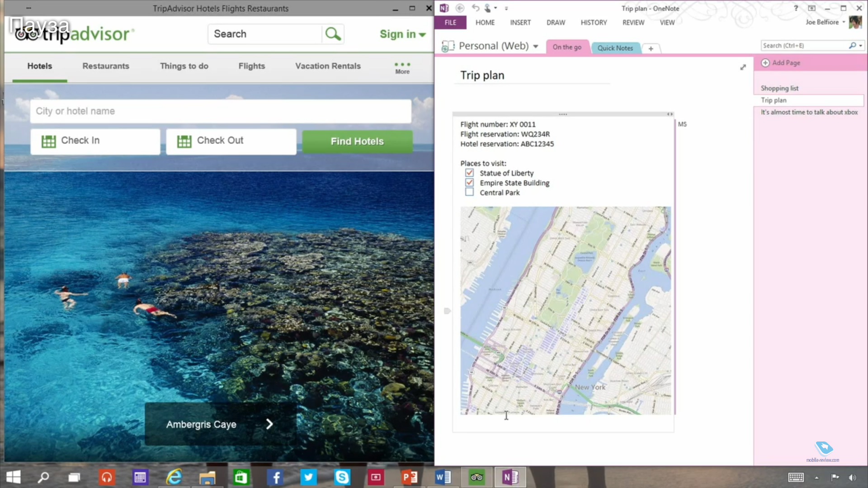This screenshot has width=868, height=488.
Task: Expand the page with the diagonal arrow icon
Action: tap(743, 67)
